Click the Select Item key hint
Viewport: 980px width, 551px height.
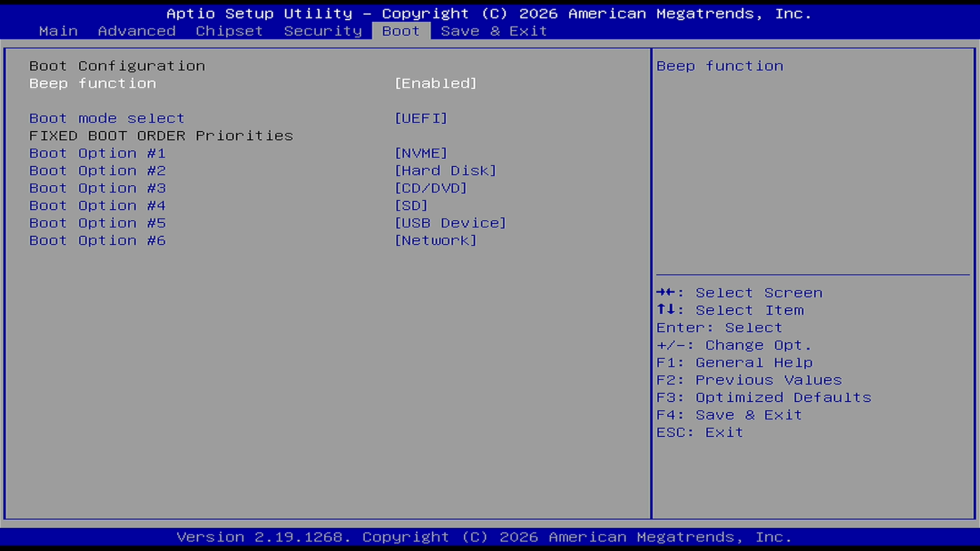point(730,310)
